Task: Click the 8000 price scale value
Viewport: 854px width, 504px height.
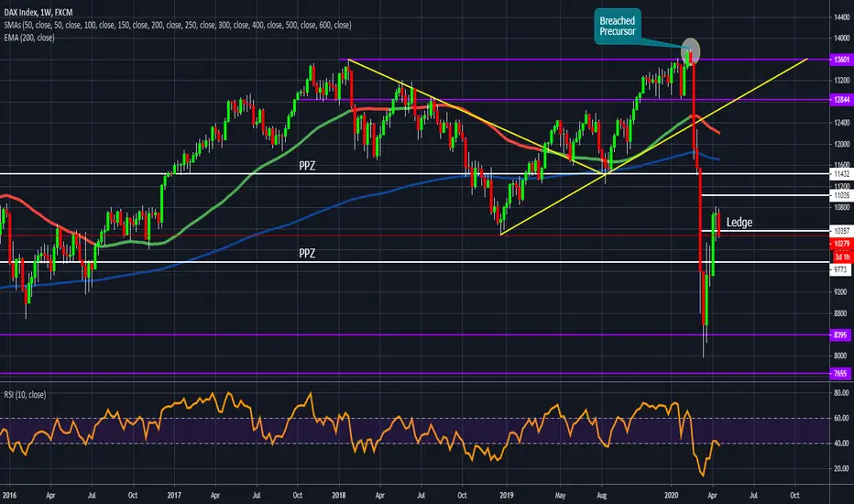Action: click(x=840, y=356)
